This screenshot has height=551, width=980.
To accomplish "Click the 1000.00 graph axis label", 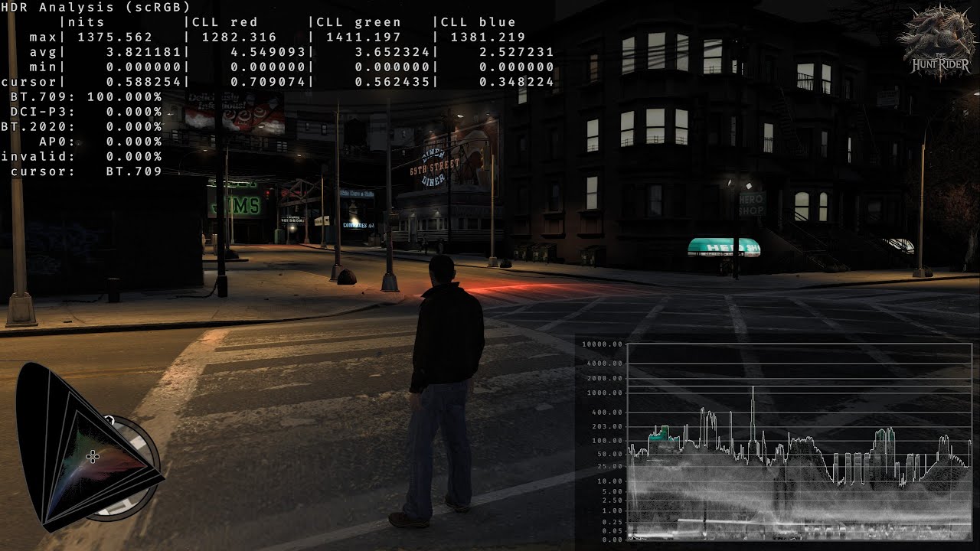I will (605, 393).
